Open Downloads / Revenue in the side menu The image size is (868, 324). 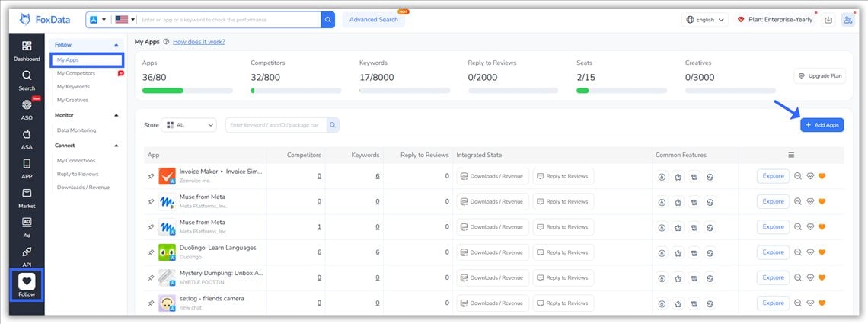[x=83, y=188]
